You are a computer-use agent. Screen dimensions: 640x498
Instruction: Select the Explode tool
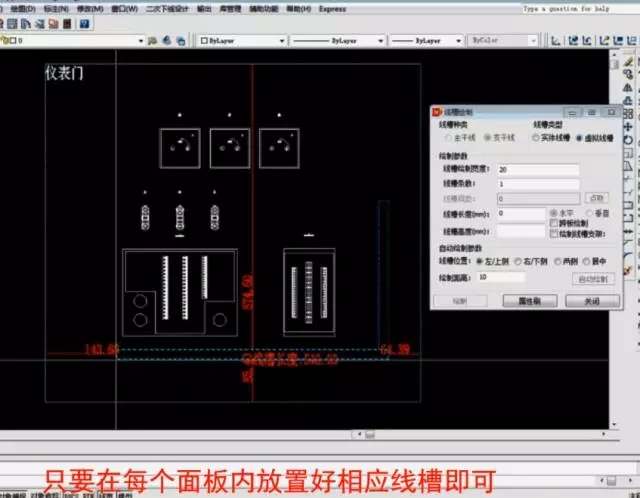click(628, 270)
